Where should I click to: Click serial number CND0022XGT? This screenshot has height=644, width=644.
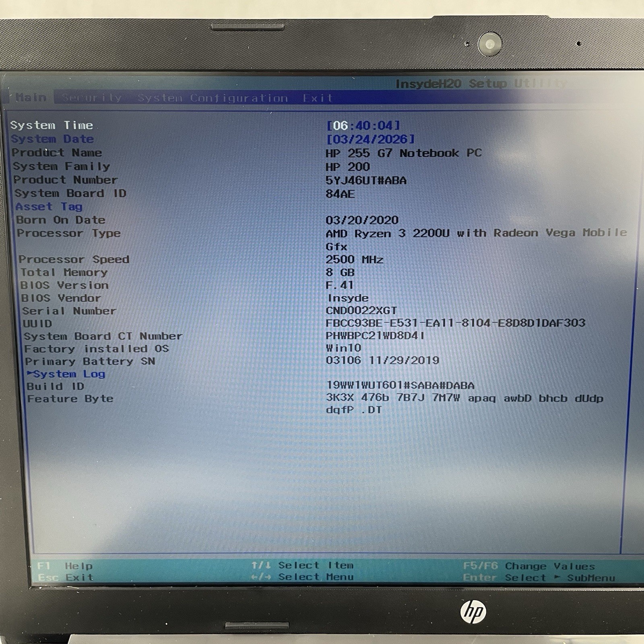coord(361,311)
